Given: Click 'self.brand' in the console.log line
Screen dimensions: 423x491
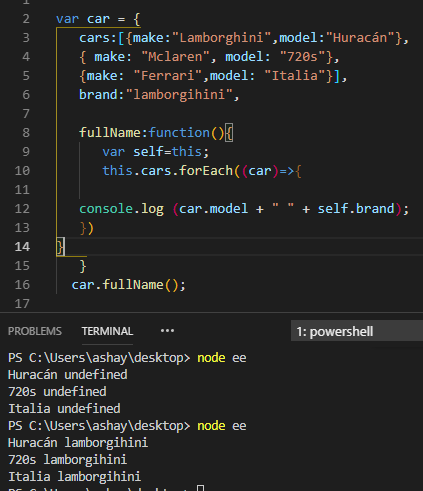Looking at the screenshot, I should click(356, 209).
